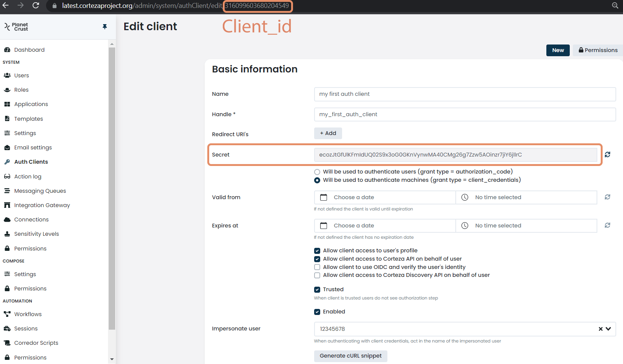Image resolution: width=623 pixels, height=364 pixels.
Task: Toggle Allow client access to Corteza API checkbox
Action: (317, 259)
